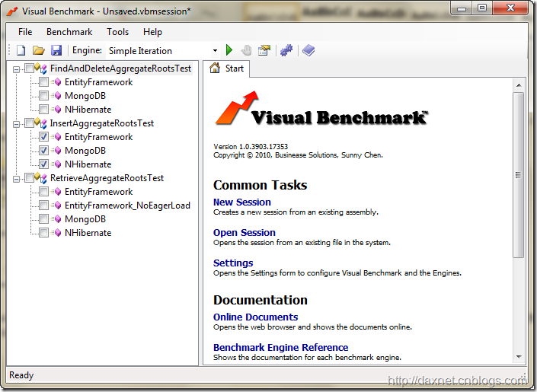The image size is (537, 392).
Task: Click purple icon of MongoDB under InsertAggregateRootsTest
Action: (56, 151)
